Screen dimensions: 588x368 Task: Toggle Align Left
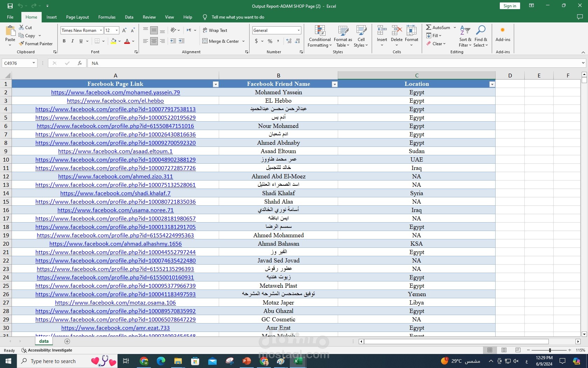pos(146,41)
